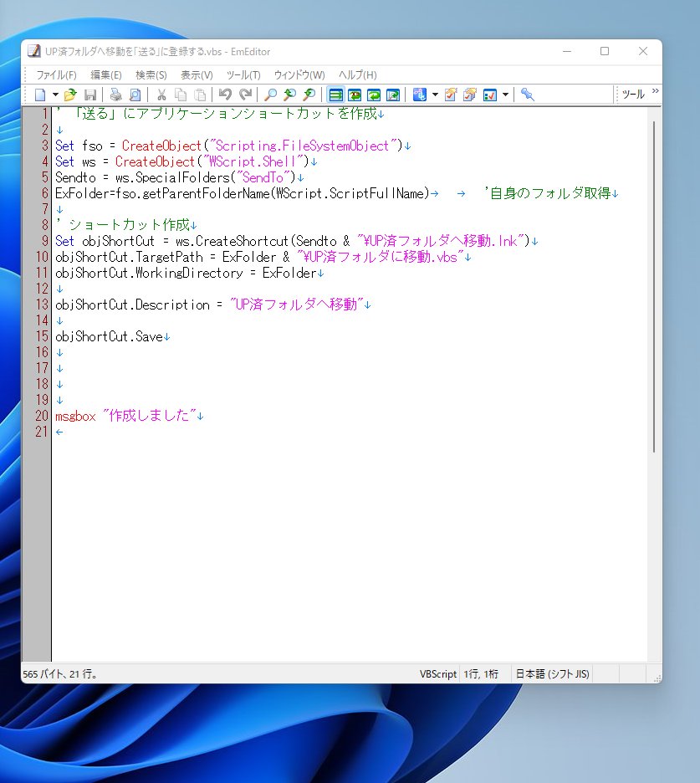Click the 日本語 (シフト JIS) encoding indicator

click(552, 674)
